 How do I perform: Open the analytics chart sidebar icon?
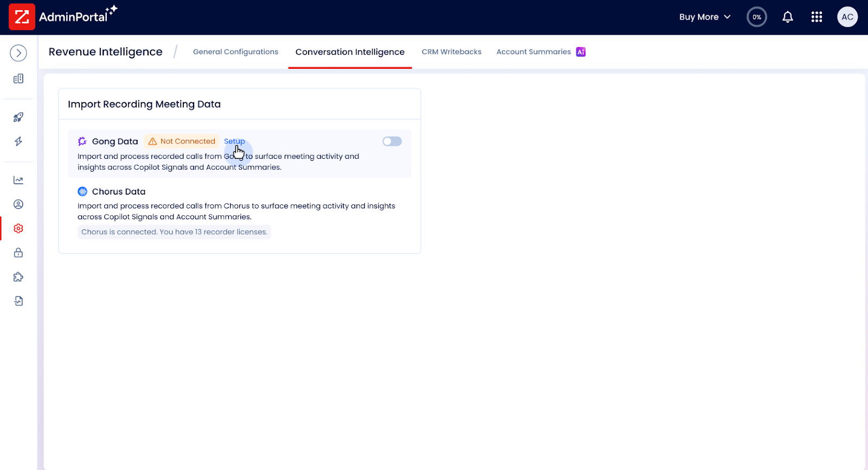18,180
